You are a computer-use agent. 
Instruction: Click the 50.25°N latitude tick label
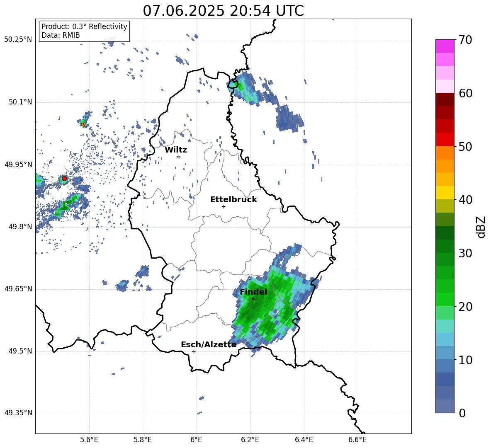[18, 40]
